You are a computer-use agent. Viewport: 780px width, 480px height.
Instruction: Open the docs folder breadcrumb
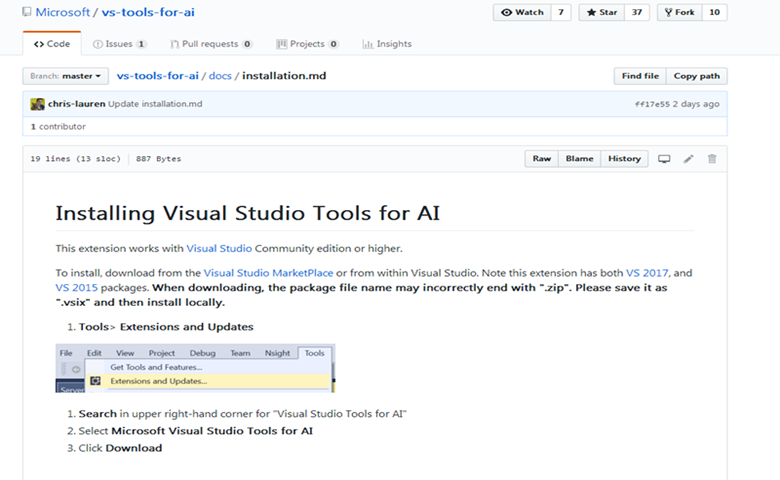click(220, 76)
